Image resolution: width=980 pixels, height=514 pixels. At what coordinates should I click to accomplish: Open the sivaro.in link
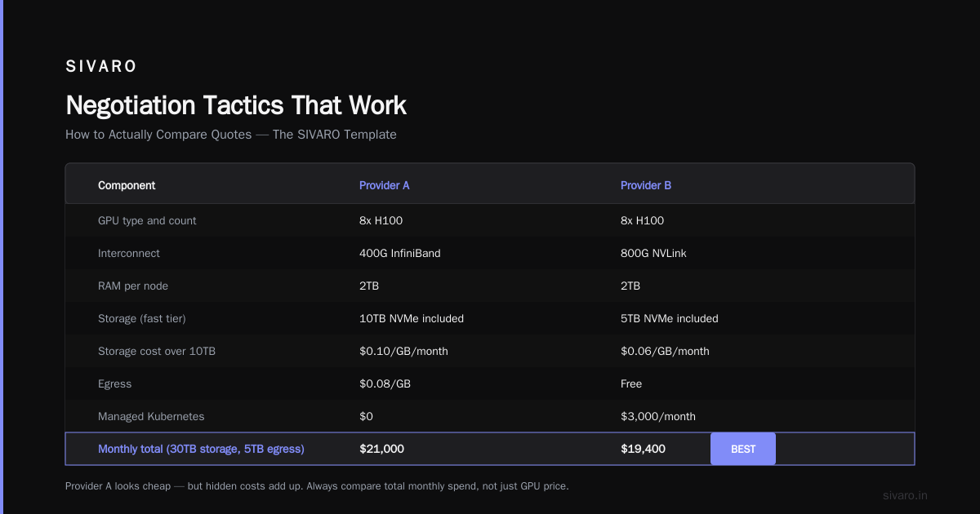(906, 495)
